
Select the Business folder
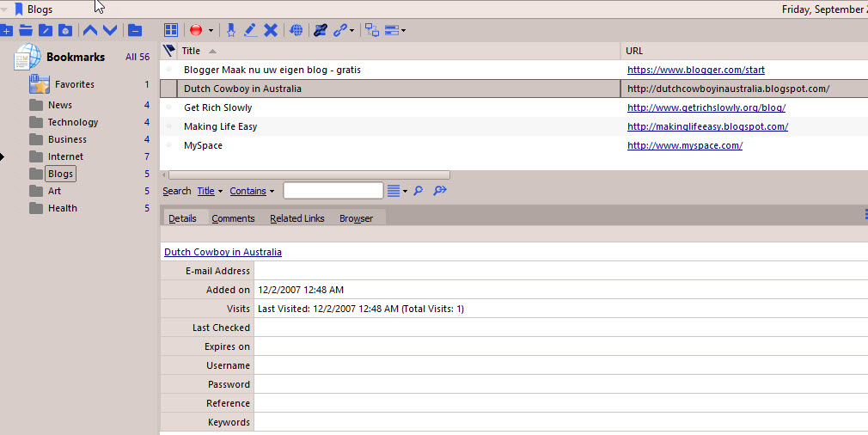(x=67, y=139)
